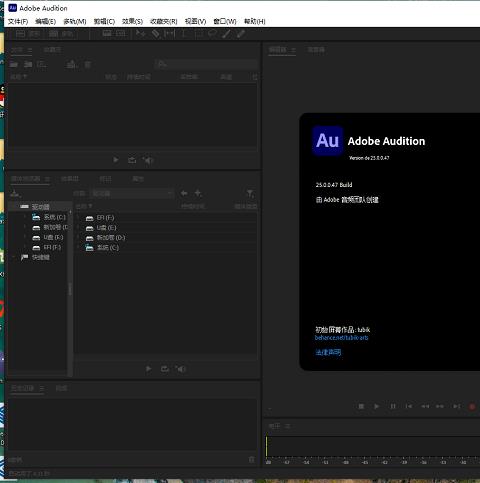Switch to the 视频 tab beside History
The width and height of the screenshot is (480, 483).
pos(61,388)
